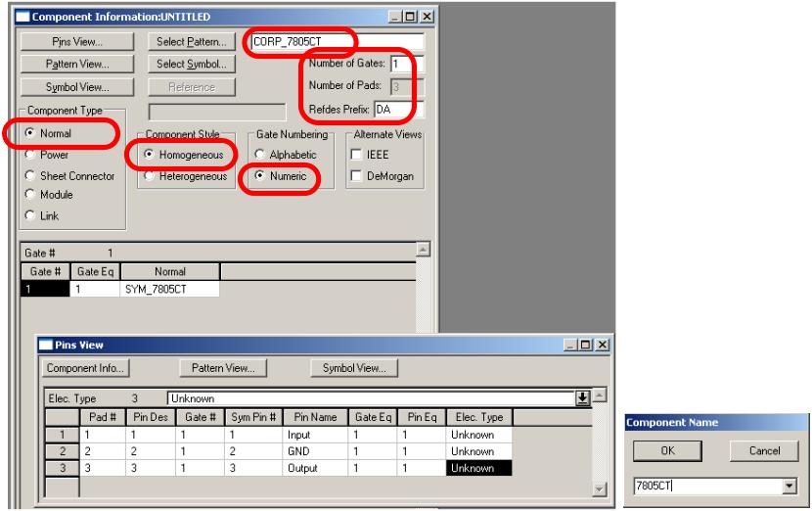Click the Select Pattern button
The image size is (812, 511).
pos(192,42)
